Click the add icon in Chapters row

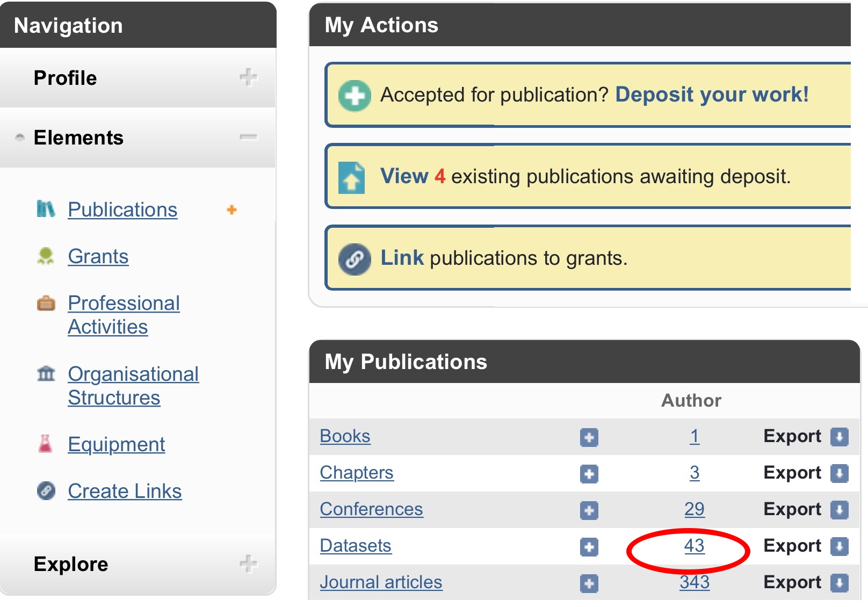(589, 474)
